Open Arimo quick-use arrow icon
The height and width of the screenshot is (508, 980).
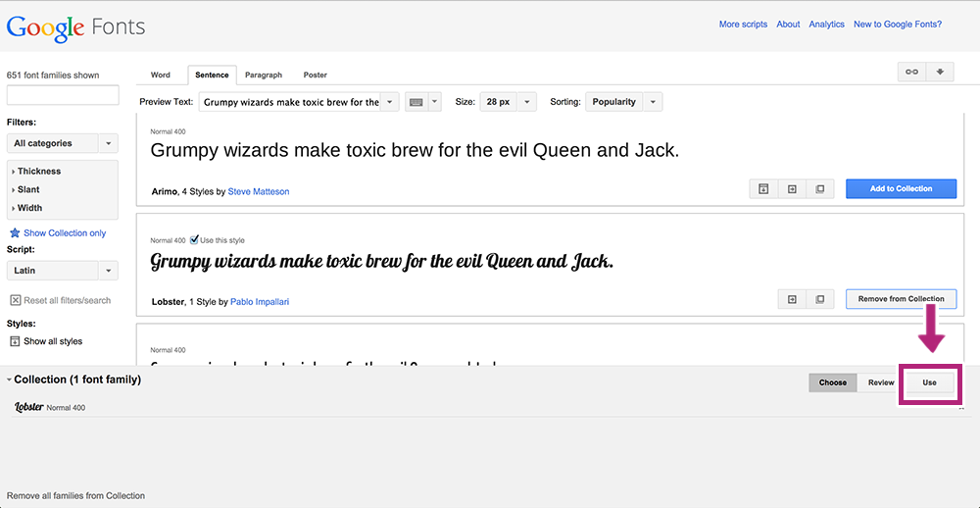coord(792,189)
